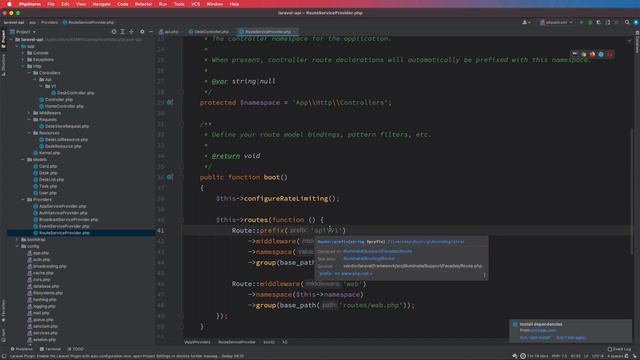The image size is (640, 360).
Task: Click Run with Coverage icon in toolbar
Action: click(599, 22)
